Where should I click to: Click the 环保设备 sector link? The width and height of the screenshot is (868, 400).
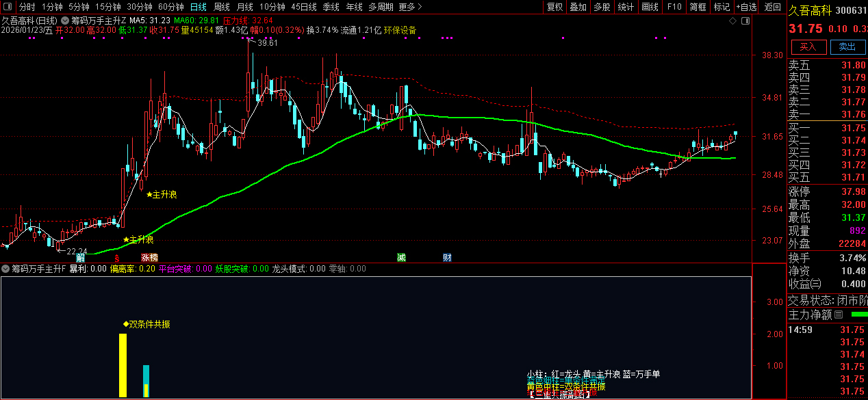pos(400,31)
